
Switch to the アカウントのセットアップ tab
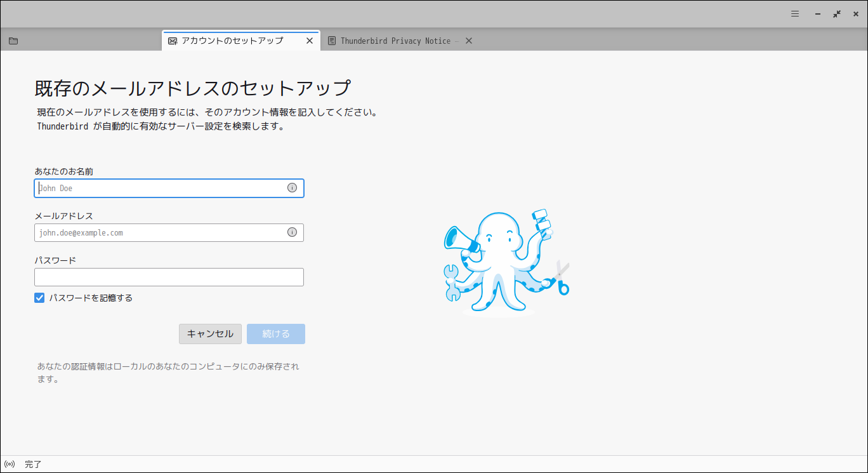click(x=241, y=41)
